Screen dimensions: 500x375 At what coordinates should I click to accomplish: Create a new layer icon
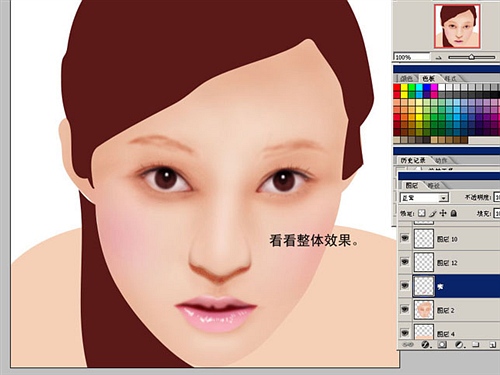(492, 344)
